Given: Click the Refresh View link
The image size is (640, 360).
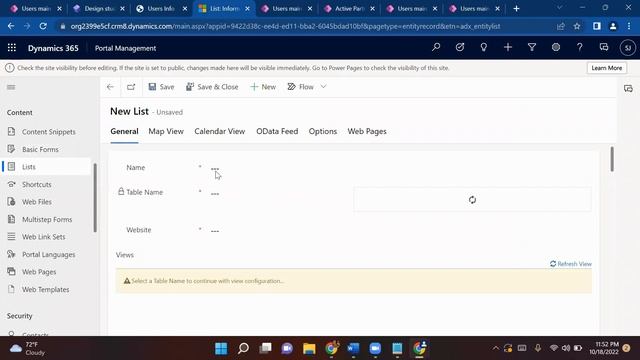Looking at the screenshot, I should point(571,264).
